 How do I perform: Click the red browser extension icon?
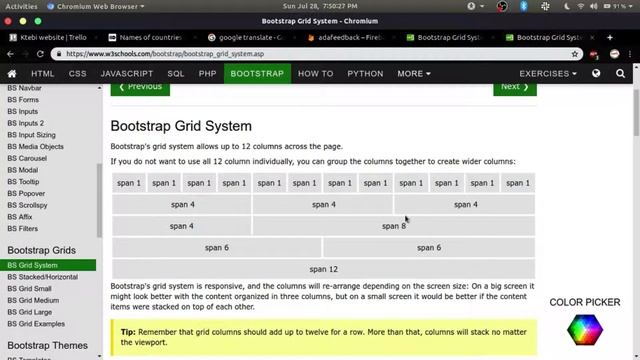(x=594, y=54)
